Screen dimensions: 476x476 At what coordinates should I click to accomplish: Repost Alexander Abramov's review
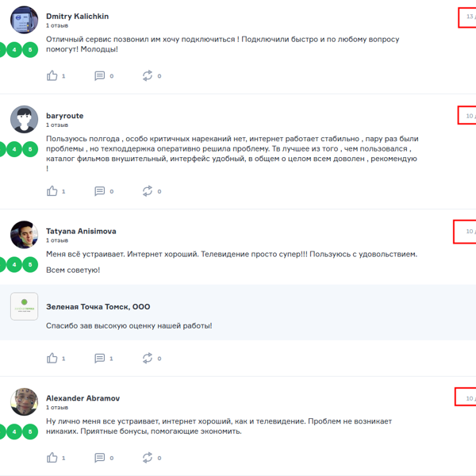tap(148, 458)
